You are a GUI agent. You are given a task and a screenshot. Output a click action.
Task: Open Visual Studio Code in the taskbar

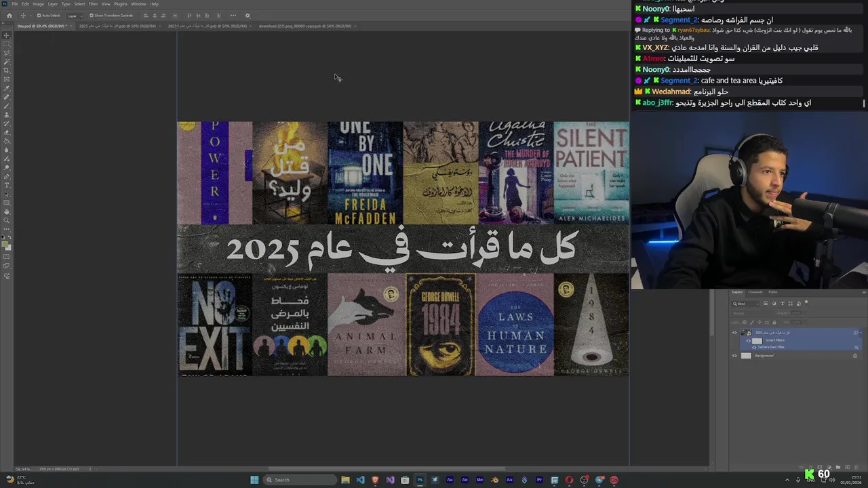coord(360,480)
